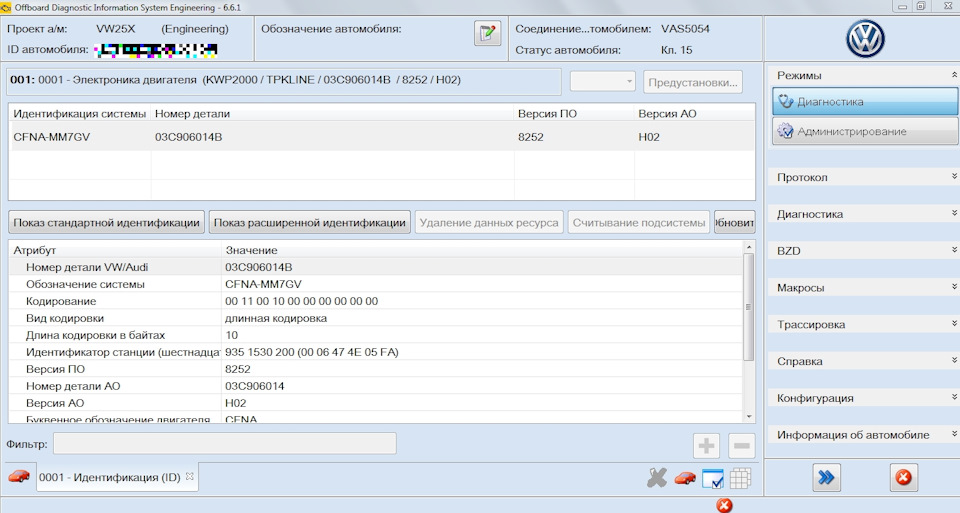Viewport: 960px width, 513px height.
Task: Click the Атрибут column header
Action: tap(115, 250)
